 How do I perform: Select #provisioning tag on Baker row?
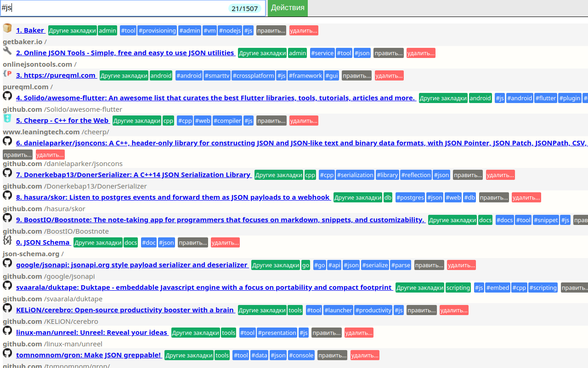tap(157, 30)
